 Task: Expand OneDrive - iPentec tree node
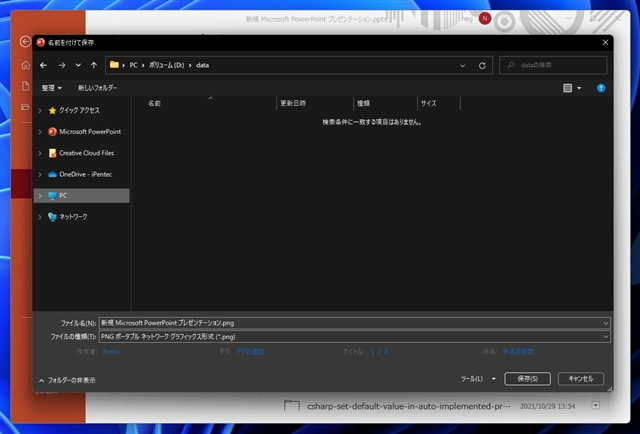tap(40, 174)
